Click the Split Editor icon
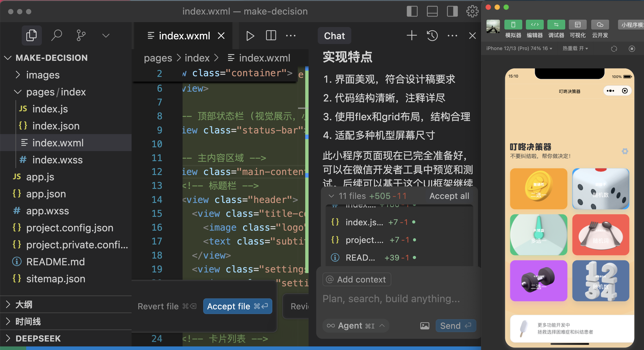The height and width of the screenshot is (350, 644). click(x=271, y=36)
